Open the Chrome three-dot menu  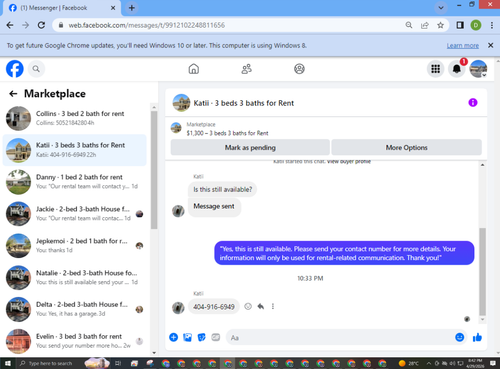(x=492, y=25)
